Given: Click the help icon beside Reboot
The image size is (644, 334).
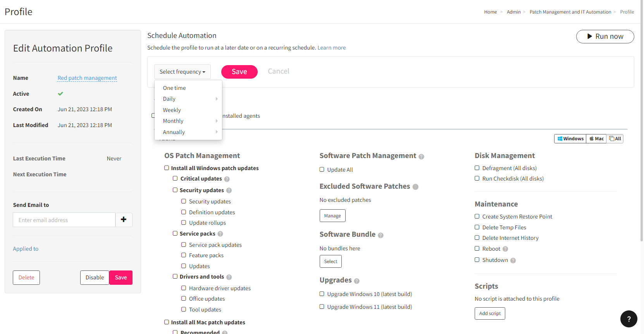Looking at the screenshot, I should coord(505,249).
